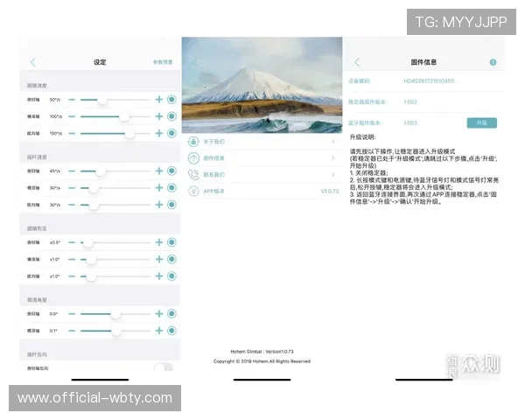This screenshot has height=420, width=525.
Task: Tap 参数恢复 to restore parameters
Action: (163, 62)
